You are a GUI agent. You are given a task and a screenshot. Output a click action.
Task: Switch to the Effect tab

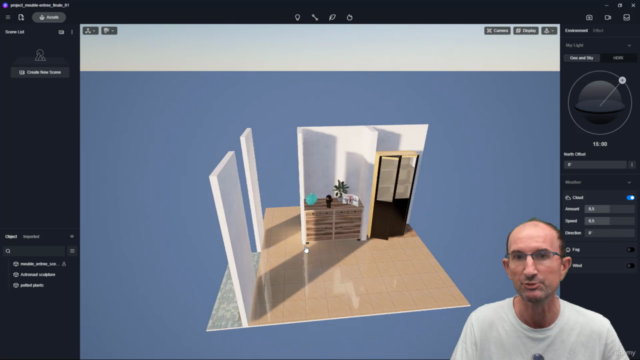pyautogui.click(x=598, y=31)
